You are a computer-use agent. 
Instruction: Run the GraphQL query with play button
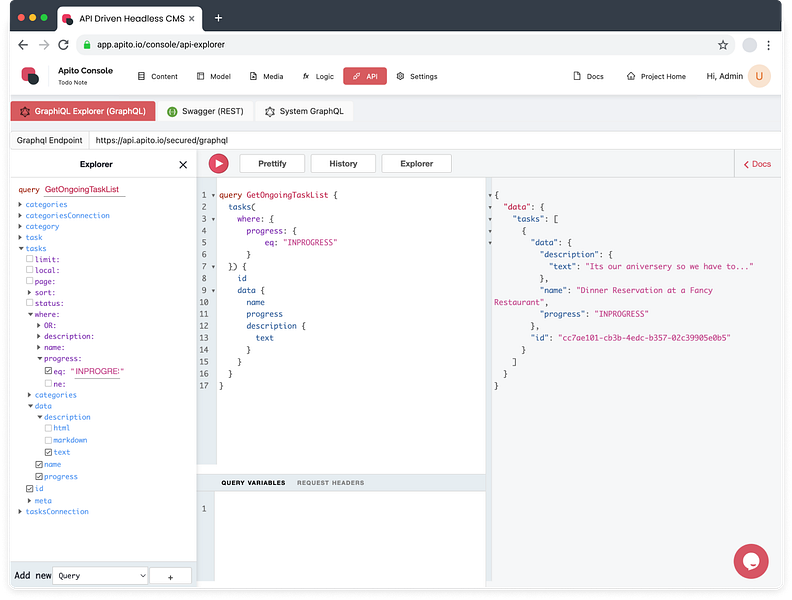pos(219,164)
